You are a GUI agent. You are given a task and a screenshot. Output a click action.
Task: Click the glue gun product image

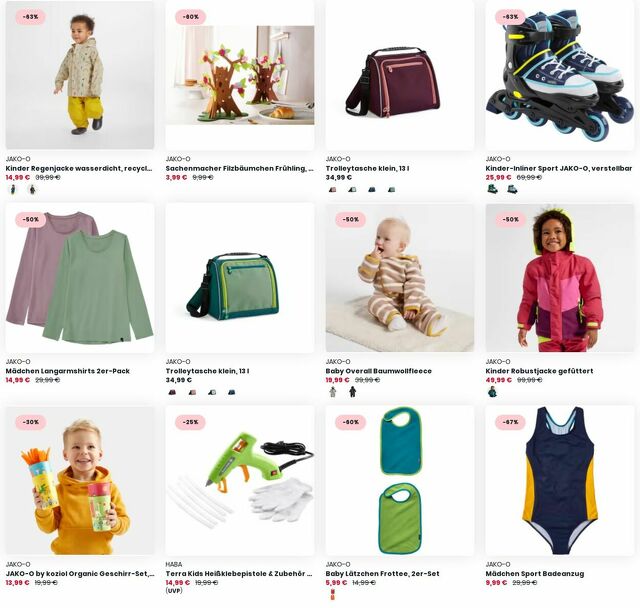tap(240, 480)
